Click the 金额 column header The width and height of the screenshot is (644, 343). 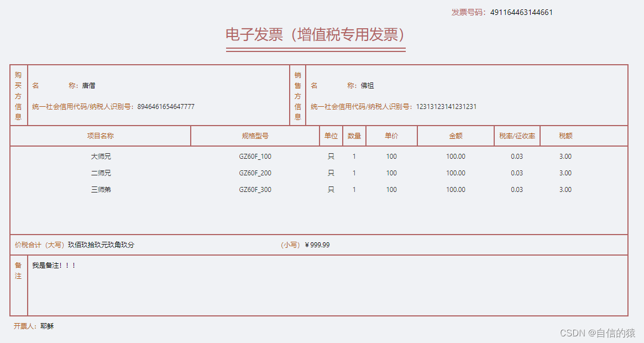point(455,136)
